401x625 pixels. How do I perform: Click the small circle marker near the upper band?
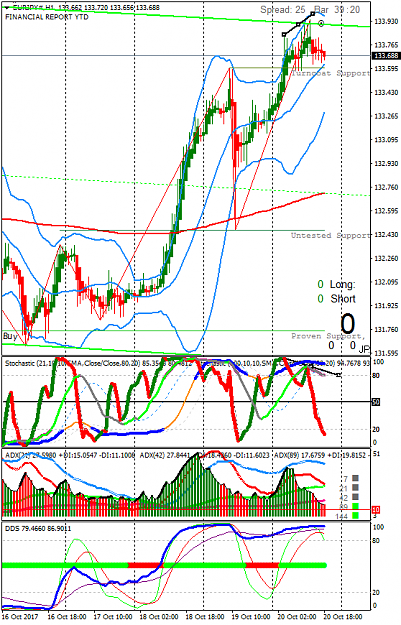pyautogui.click(x=321, y=24)
